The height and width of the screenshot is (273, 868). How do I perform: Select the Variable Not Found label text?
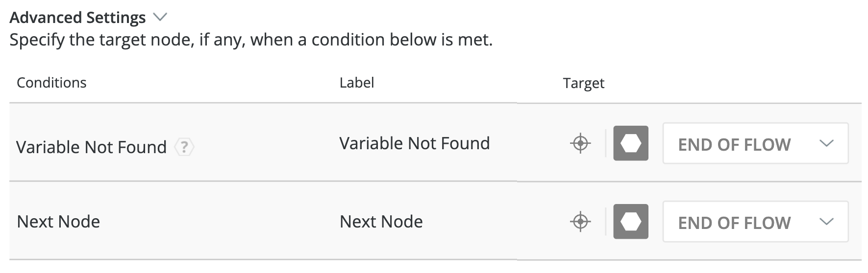tap(414, 143)
